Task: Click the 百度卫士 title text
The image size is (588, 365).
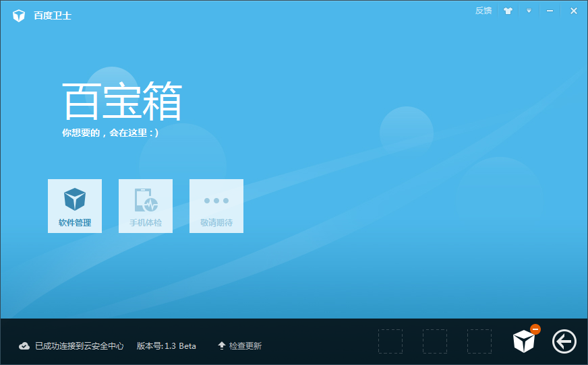Action: point(53,15)
